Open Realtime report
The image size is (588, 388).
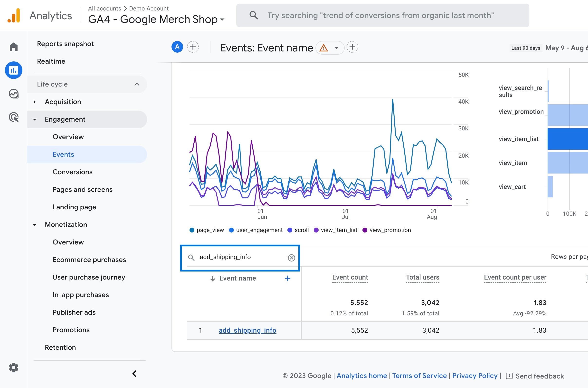51,61
